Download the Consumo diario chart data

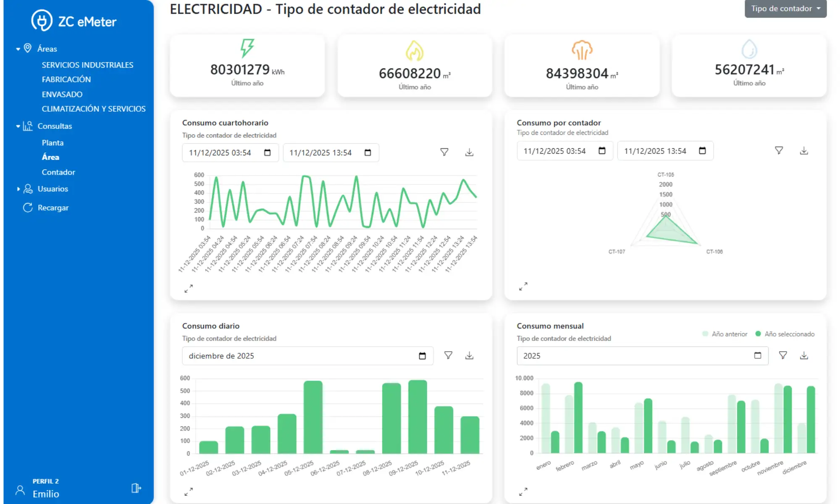tap(469, 355)
